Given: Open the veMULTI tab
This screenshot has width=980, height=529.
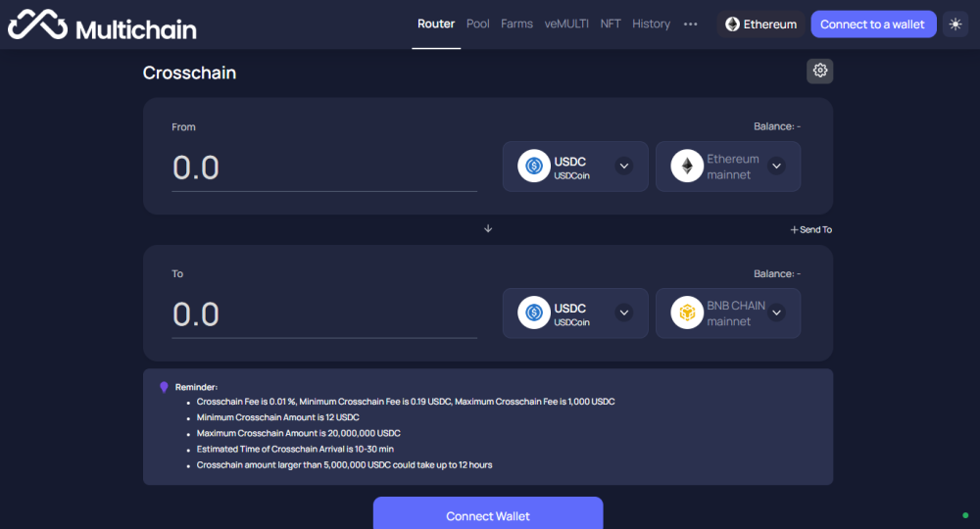Looking at the screenshot, I should pos(566,24).
